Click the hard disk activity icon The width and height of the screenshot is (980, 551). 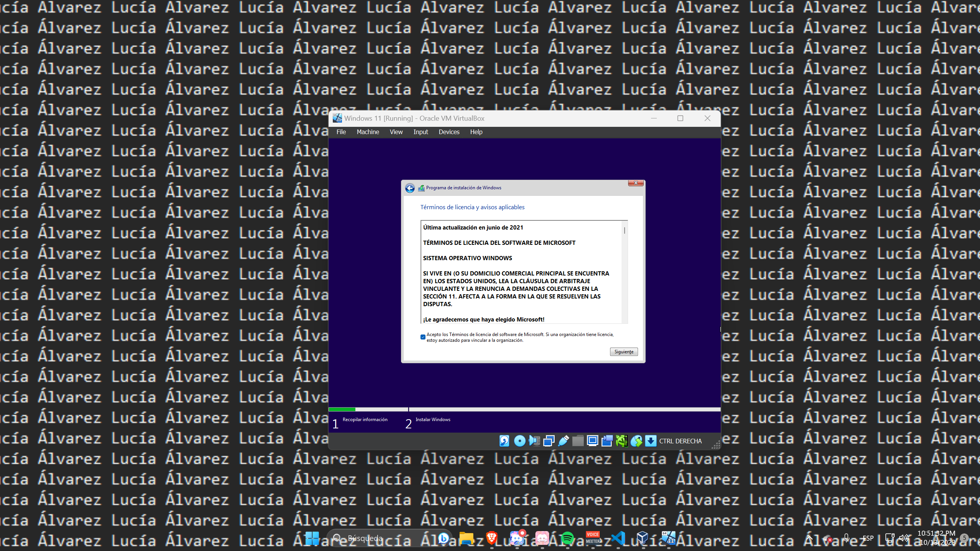point(504,441)
